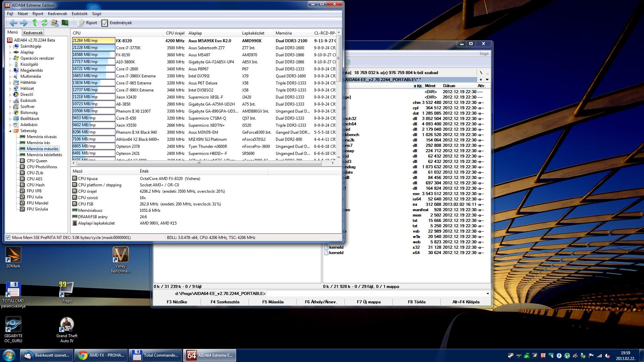Open the Nézet menu

(x=23, y=14)
